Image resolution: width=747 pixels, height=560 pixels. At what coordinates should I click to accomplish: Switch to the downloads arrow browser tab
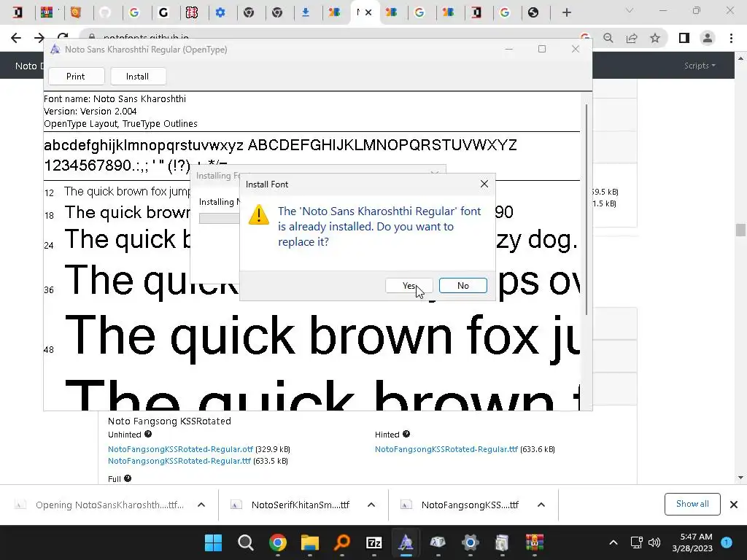tap(306, 12)
